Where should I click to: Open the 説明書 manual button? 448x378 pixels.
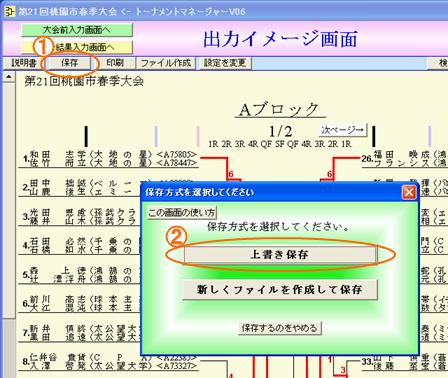[22, 63]
